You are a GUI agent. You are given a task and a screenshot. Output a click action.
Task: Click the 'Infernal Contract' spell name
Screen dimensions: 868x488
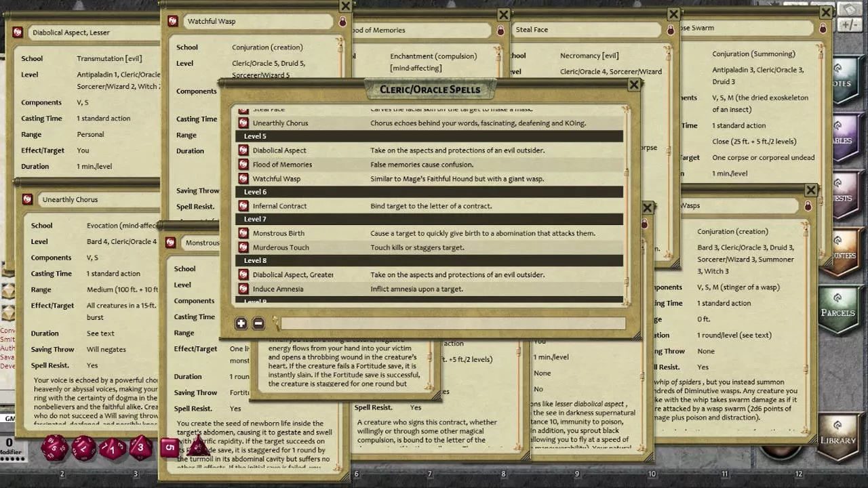(x=279, y=206)
